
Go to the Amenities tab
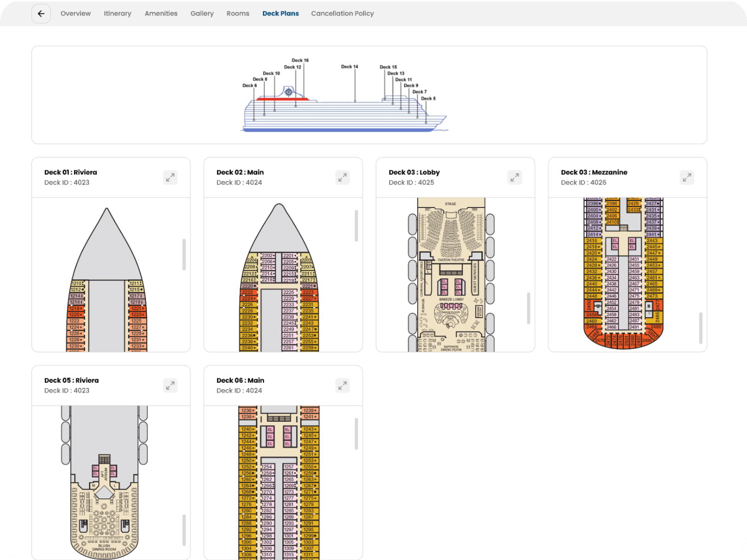[161, 14]
